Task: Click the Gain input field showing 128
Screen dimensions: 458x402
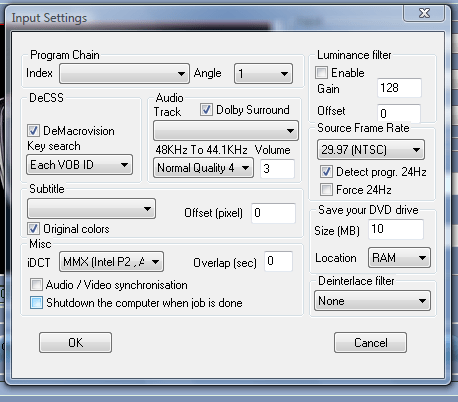Action: pyautogui.click(x=399, y=88)
